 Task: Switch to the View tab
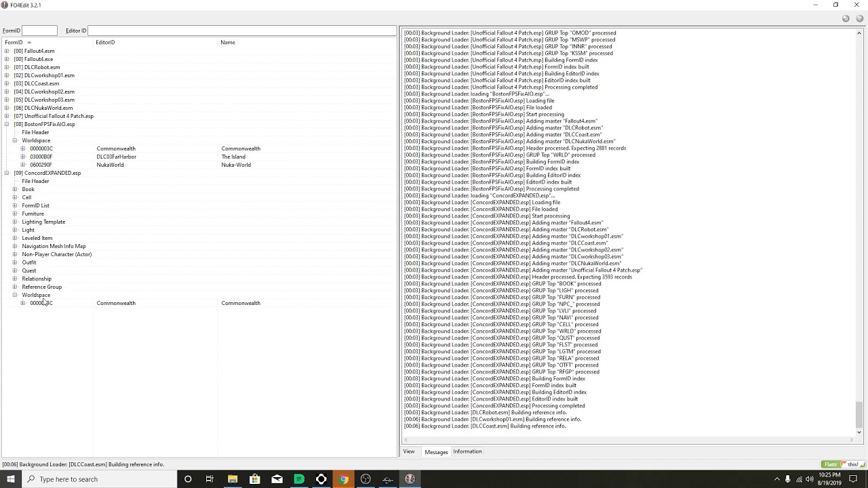409,451
